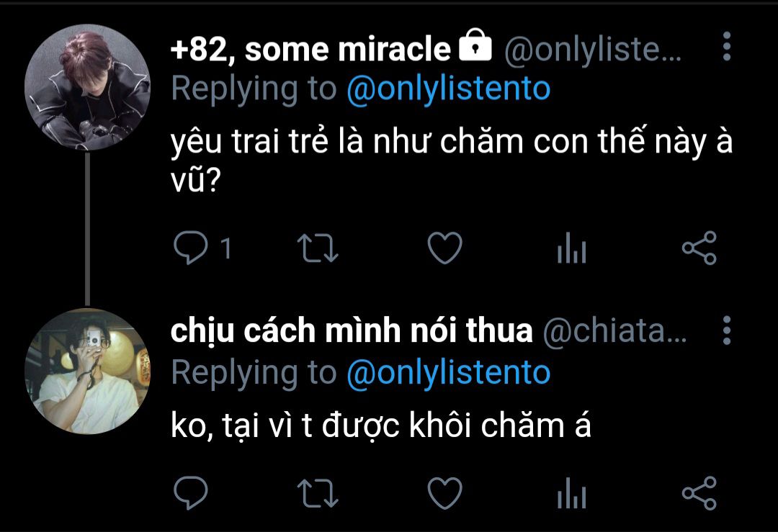The width and height of the screenshot is (778, 532).
Task: Open the 'chịu cách mình nói thua' display name
Action: pyautogui.click(x=352, y=331)
